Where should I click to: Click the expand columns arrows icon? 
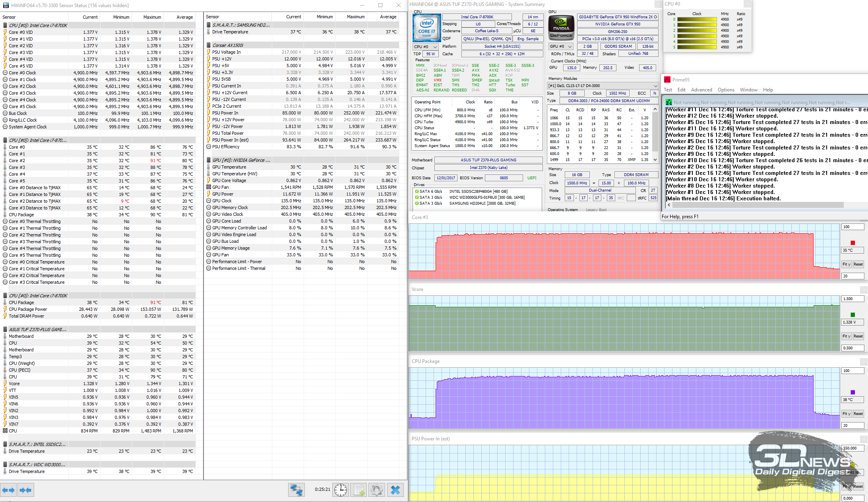click(x=8, y=490)
